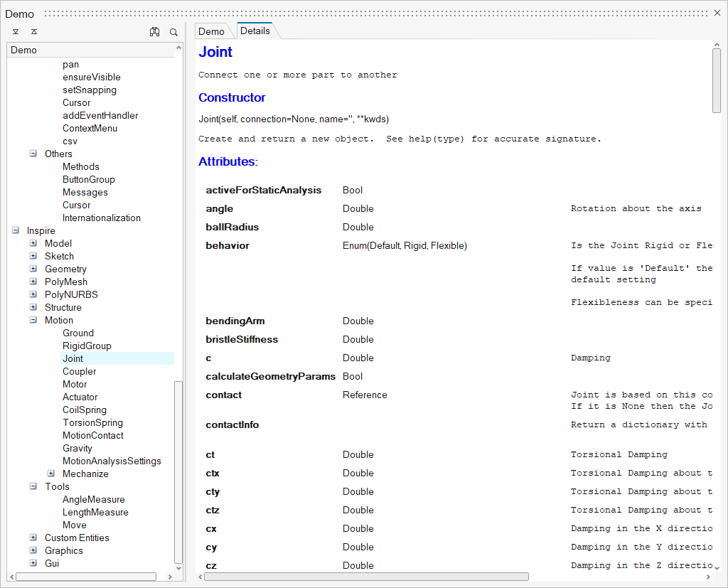Viewport: 728px width, 588px height.
Task: Click the magnifier search icon
Action: (173, 31)
